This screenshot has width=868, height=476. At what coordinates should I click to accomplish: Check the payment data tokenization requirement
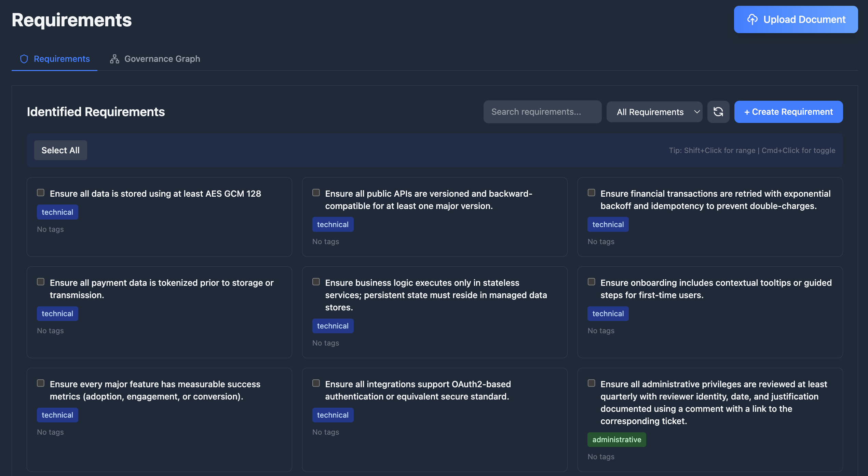40,281
